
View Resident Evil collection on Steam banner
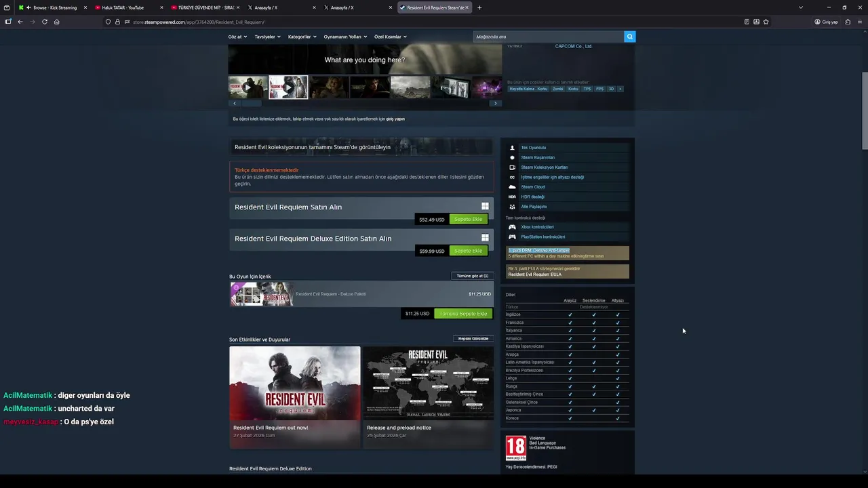(x=361, y=147)
